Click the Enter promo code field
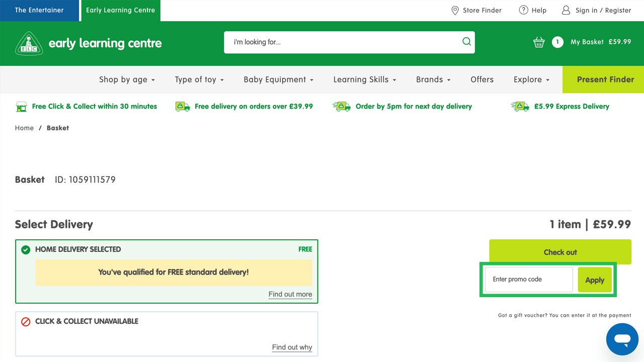Image resolution: width=644 pixels, height=362 pixels. 529,280
